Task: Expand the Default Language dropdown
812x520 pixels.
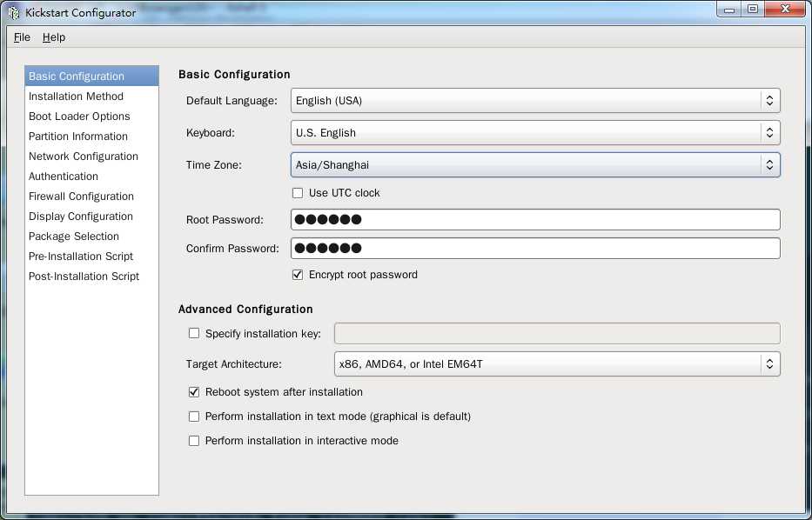Action: (535, 100)
